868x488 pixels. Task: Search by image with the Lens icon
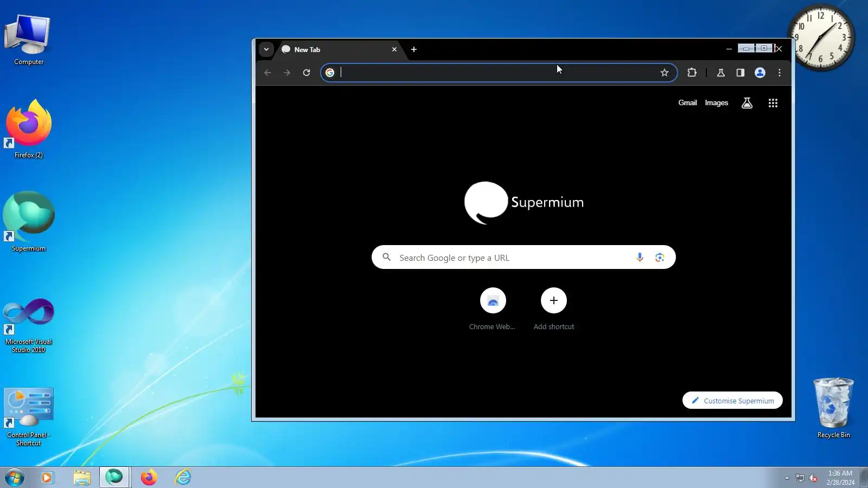click(x=660, y=258)
